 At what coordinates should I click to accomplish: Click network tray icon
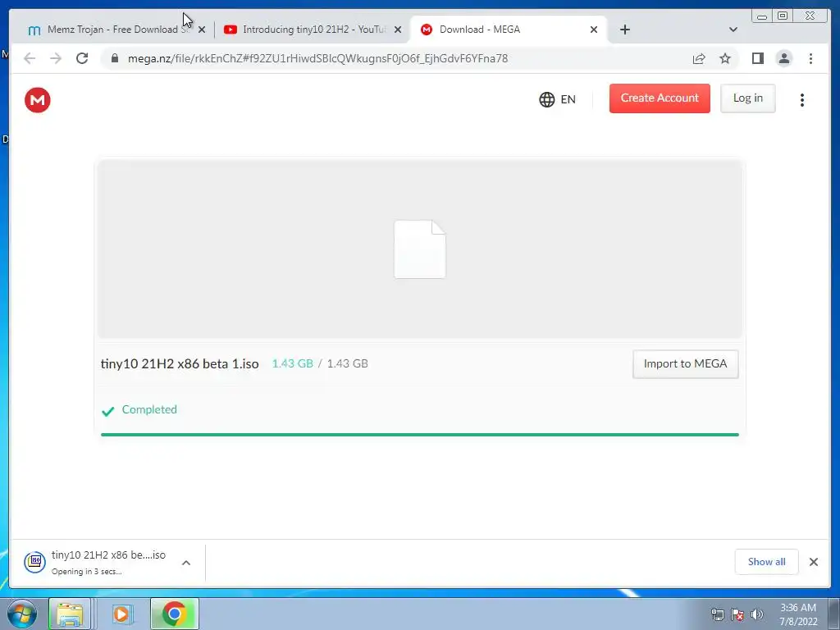pyautogui.click(x=718, y=614)
